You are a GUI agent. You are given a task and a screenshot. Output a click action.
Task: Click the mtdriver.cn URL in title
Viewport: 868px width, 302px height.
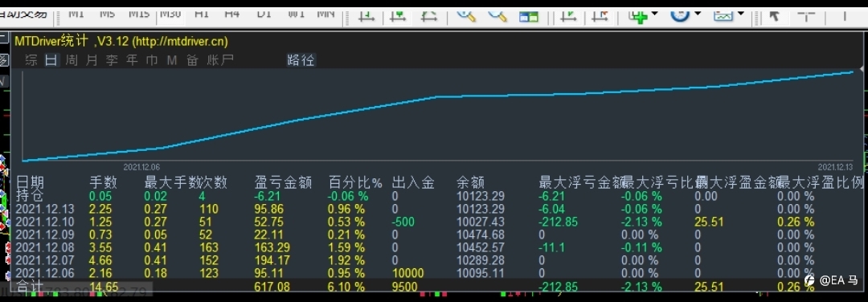click(x=180, y=41)
